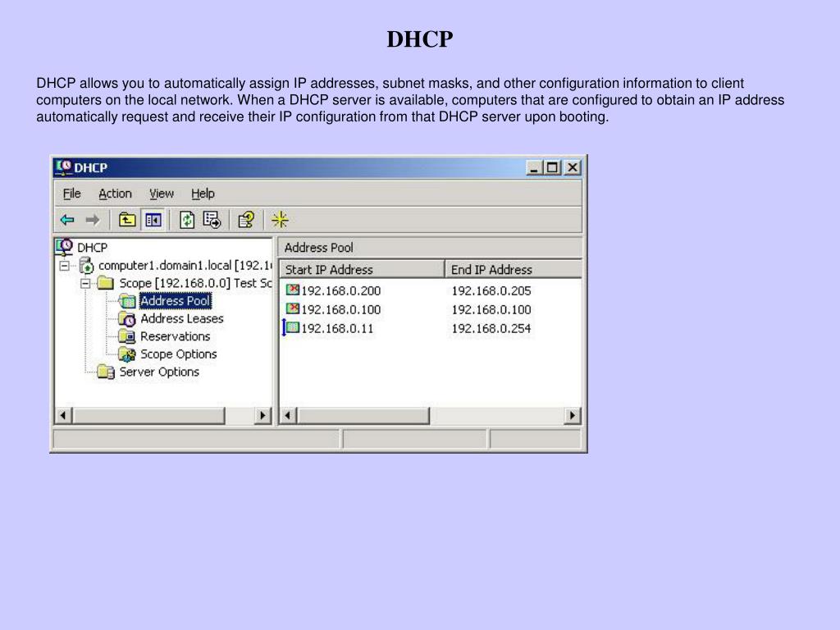The height and width of the screenshot is (630, 840).
Task: Close the DHCP window
Action: (x=573, y=167)
